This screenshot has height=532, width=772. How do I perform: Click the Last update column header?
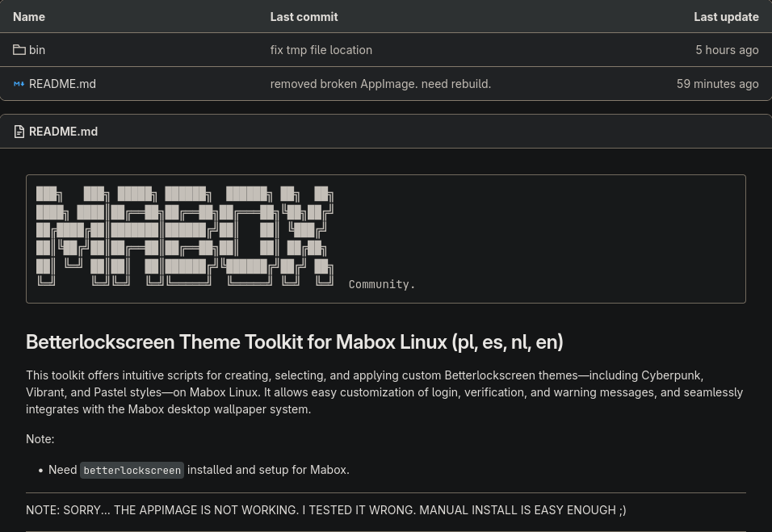click(x=726, y=16)
